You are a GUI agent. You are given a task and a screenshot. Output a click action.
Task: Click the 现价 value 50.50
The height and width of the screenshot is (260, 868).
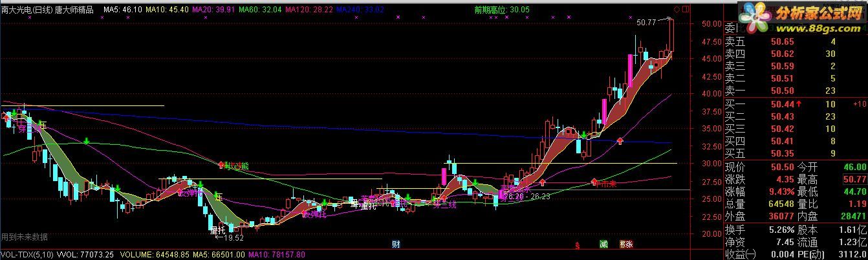(782, 166)
